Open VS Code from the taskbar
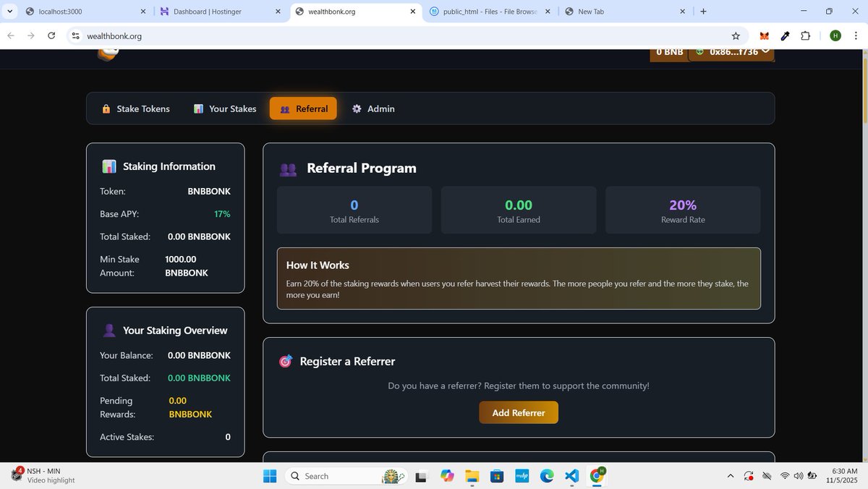Screen dimensions: 868x489 click(571, 476)
